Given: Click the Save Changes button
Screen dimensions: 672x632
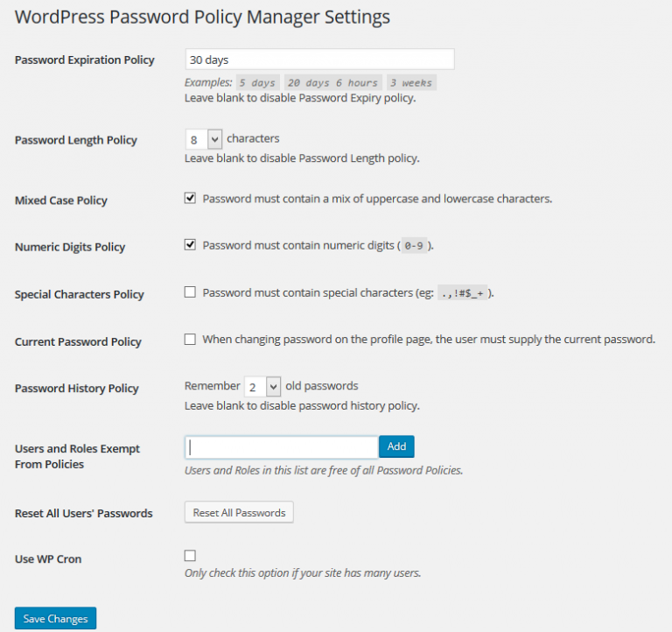Looking at the screenshot, I should pyautogui.click(x=55, y=619).
